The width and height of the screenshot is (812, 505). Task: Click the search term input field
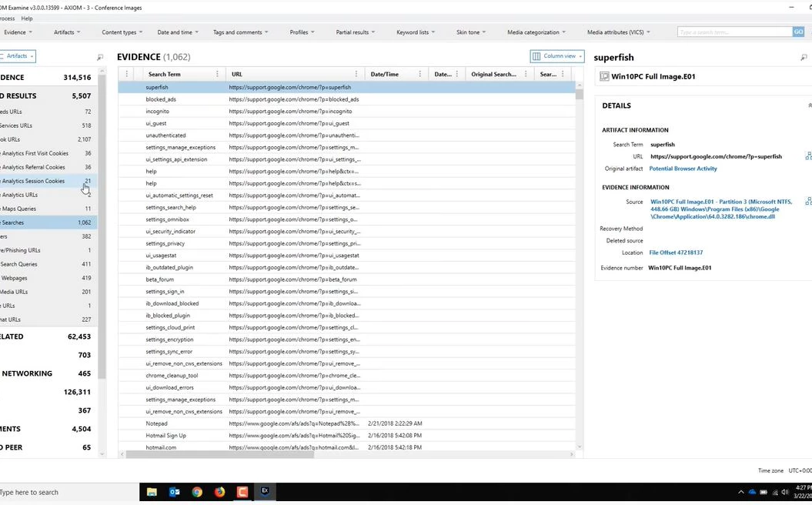[734, 32]
